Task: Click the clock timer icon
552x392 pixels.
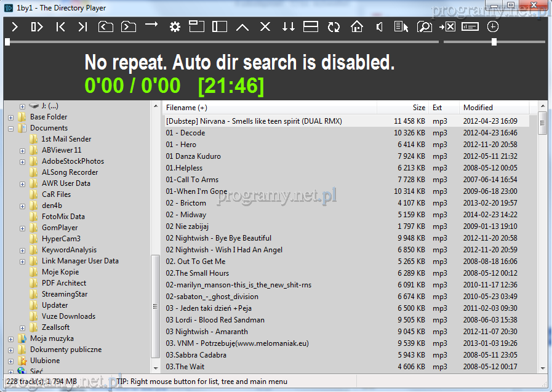Action: point(492,26)
